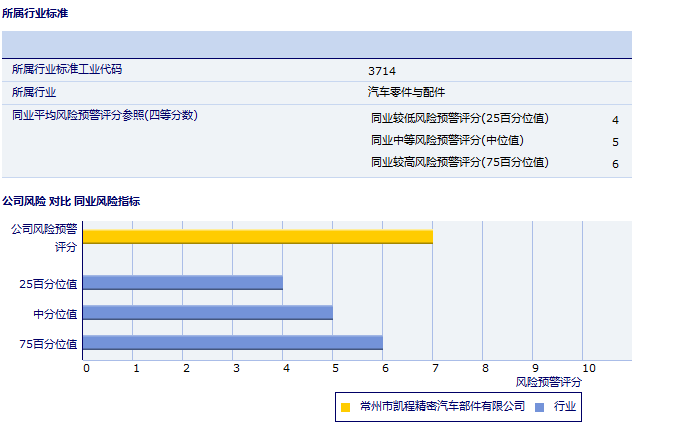Click the blue legend swatch for 行业
673x429 pixels.
pos(540,406)
